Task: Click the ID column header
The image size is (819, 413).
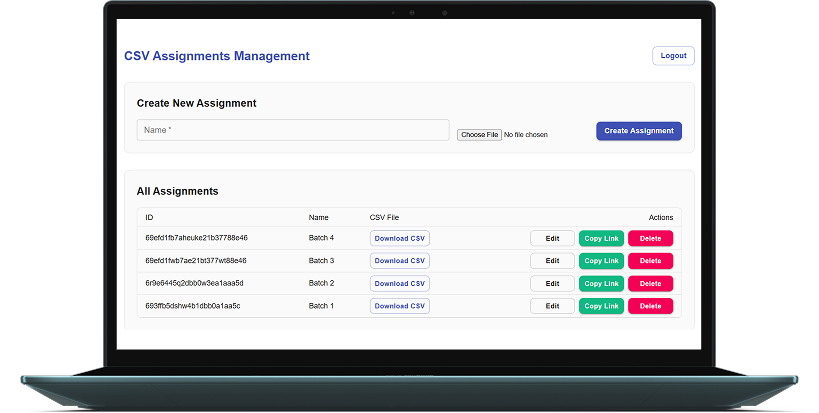Action: click(x=149, y=217)
